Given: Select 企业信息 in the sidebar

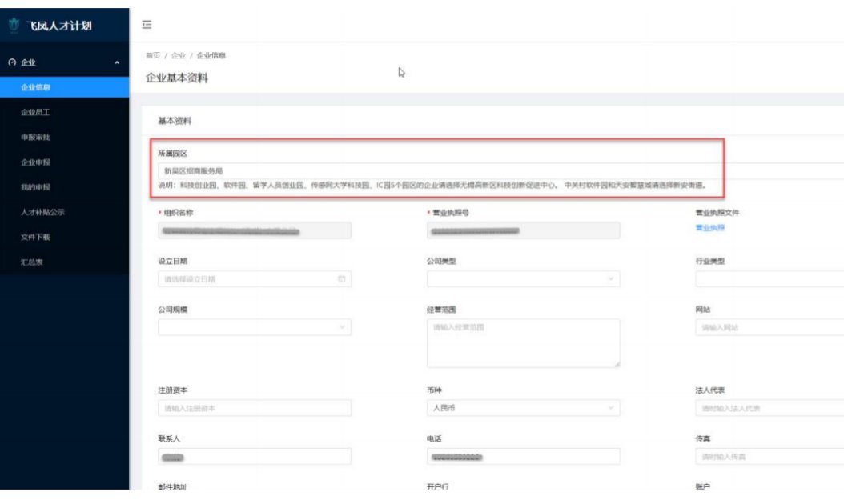Looking at the screenshot, I should pyautogui.click(x=36, y=87).
